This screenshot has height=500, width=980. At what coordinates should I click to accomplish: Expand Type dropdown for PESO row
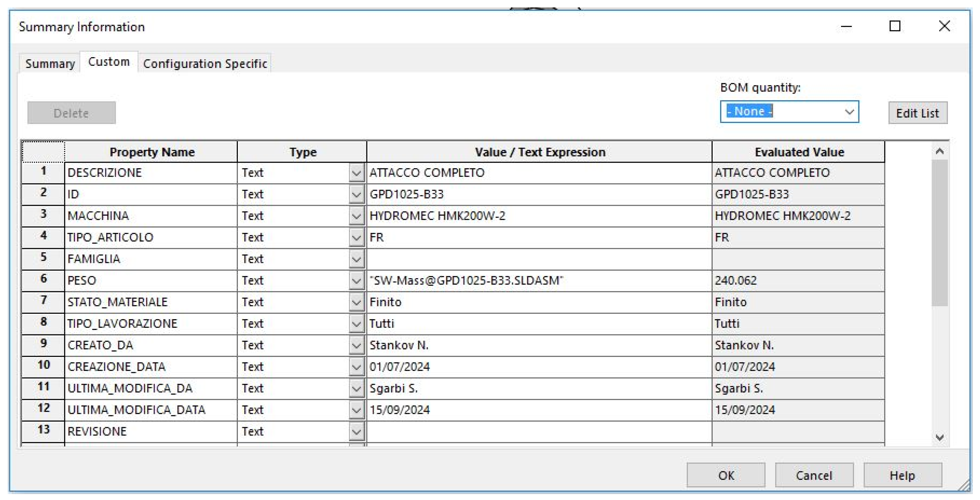point(356,280)
